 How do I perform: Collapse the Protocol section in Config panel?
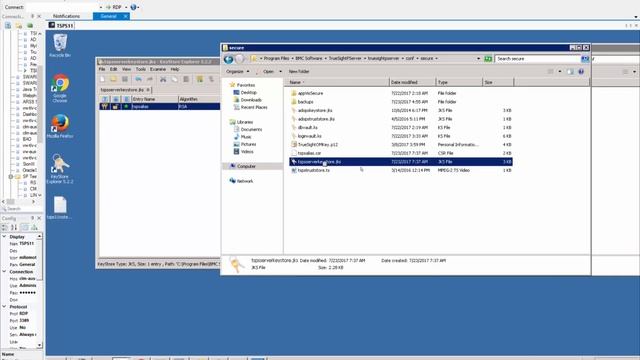(x=4, y=307)
